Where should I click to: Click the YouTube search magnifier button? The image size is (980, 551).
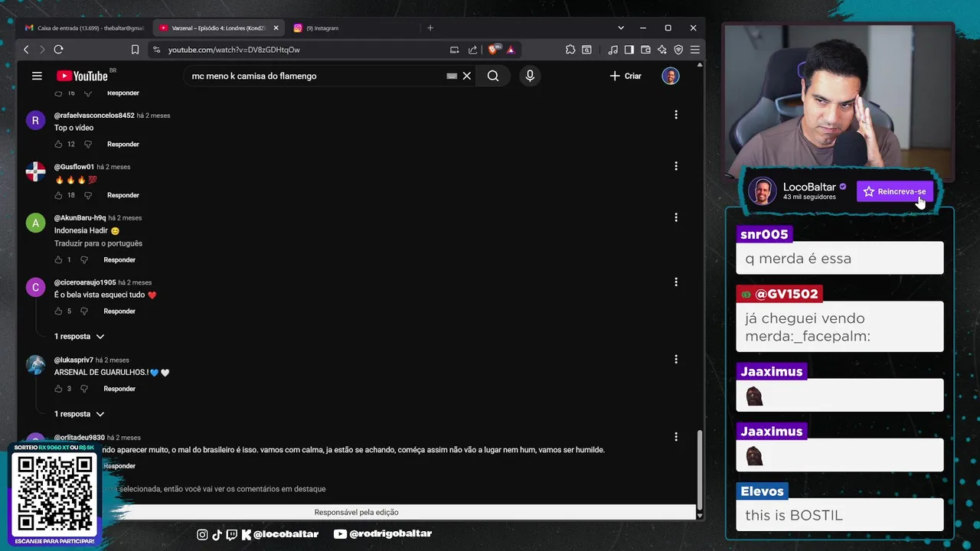(x=493, y=76)
